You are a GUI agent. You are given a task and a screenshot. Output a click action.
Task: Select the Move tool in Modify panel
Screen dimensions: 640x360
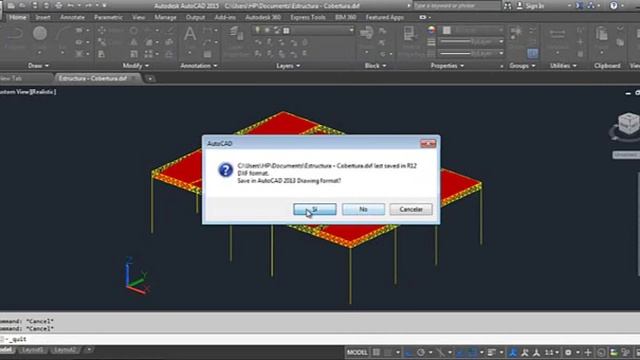[102, 31]
